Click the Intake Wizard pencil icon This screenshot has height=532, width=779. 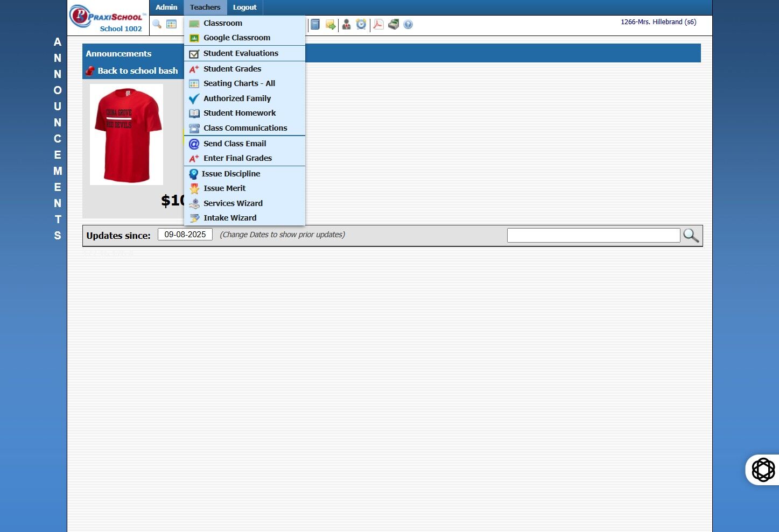[x=194, y=218]
